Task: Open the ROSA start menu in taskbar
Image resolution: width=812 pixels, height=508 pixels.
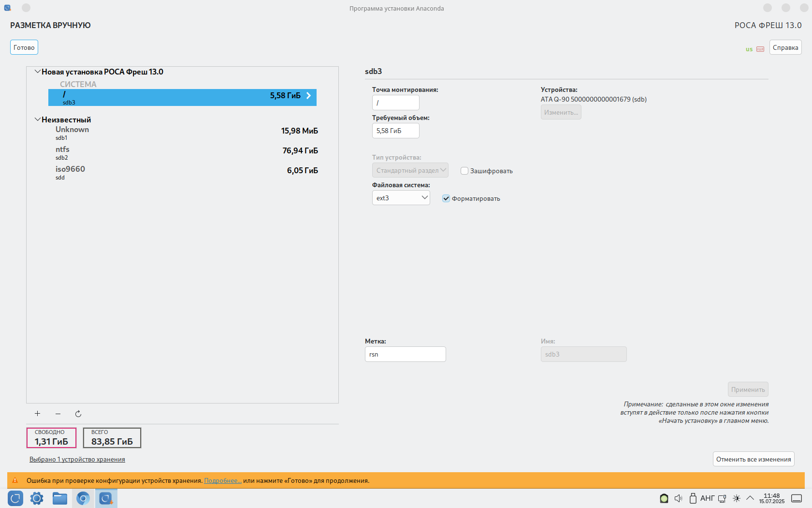Action: click(15, 498)
